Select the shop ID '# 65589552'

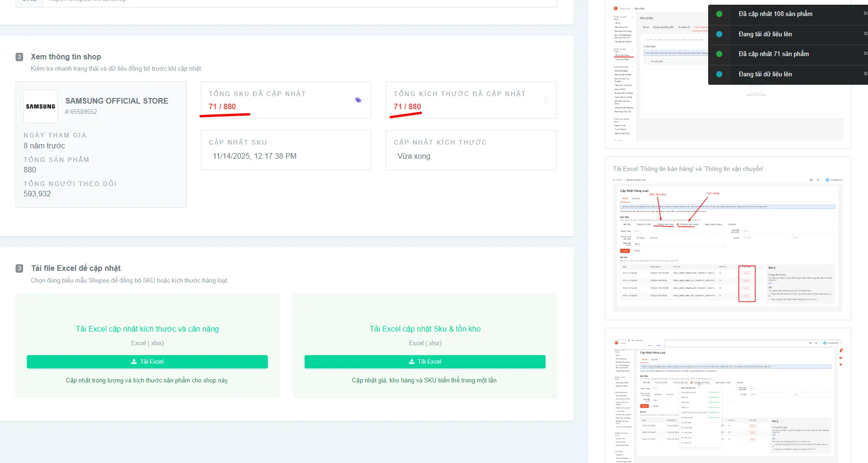click(x=81, y=112)
